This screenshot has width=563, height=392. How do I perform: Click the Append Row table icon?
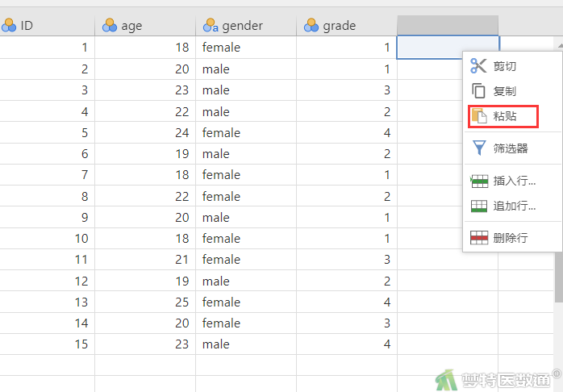pos(479,206)
